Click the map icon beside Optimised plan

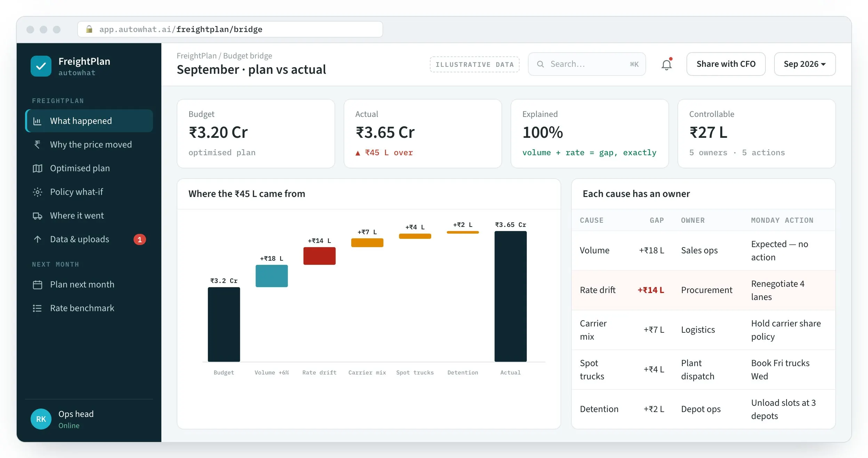pyautogui.click(x=37, y=168)
